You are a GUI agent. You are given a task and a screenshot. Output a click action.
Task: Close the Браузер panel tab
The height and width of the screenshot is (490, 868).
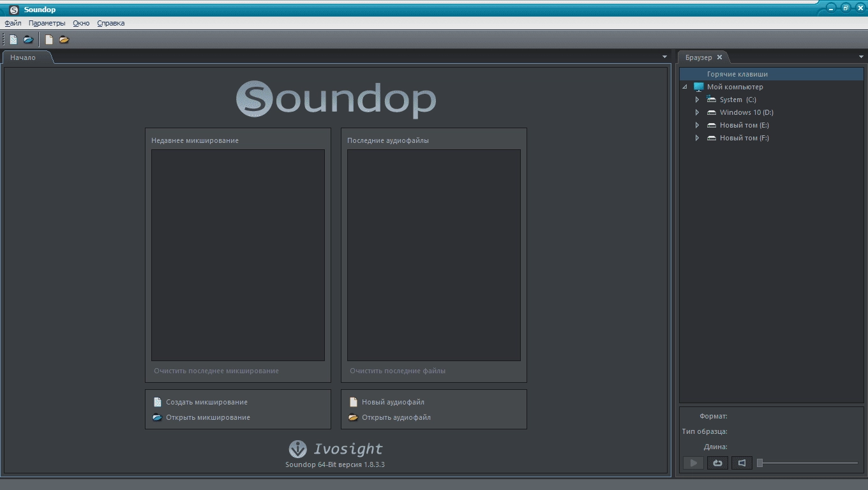pos(719,57)
